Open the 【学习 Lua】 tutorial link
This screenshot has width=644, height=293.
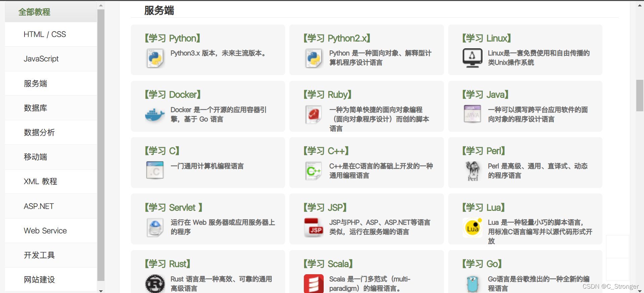[484, 208]
